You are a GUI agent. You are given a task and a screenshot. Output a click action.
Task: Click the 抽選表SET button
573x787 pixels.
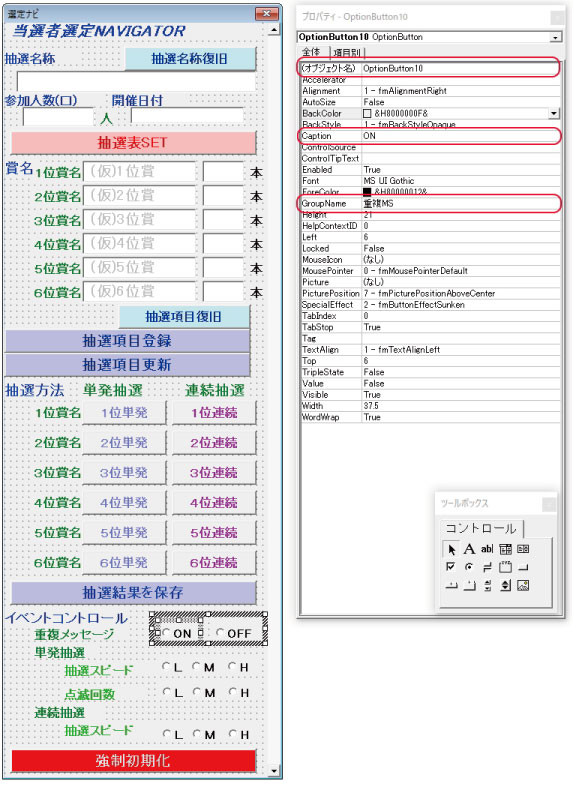pos(133,143)
